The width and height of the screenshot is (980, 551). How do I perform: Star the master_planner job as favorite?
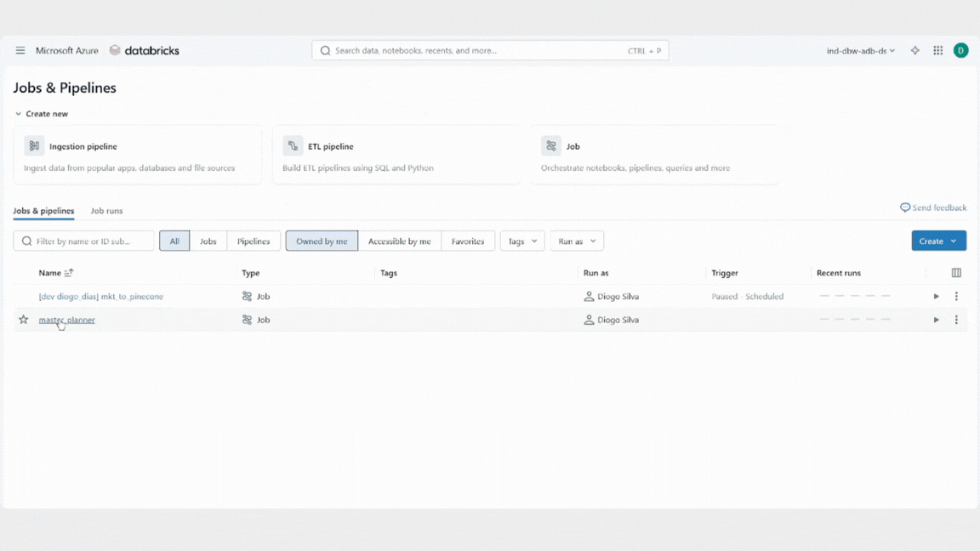tap(24, 320)
